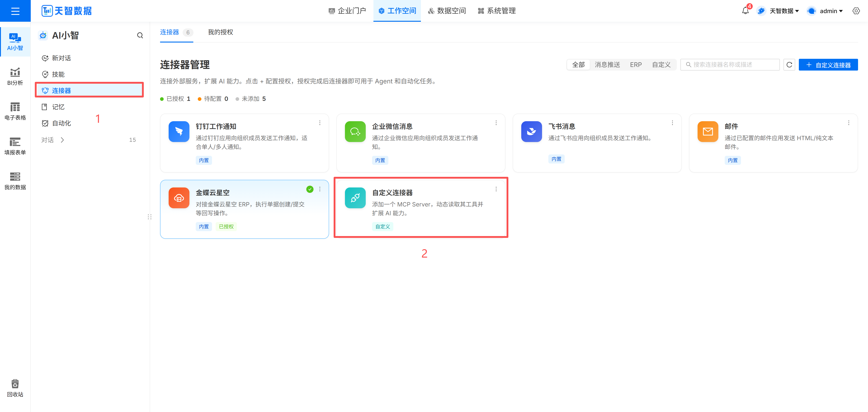868x412 pixels.
Task: Open BI分析 in the sidebar
Action: pos(15,76)
